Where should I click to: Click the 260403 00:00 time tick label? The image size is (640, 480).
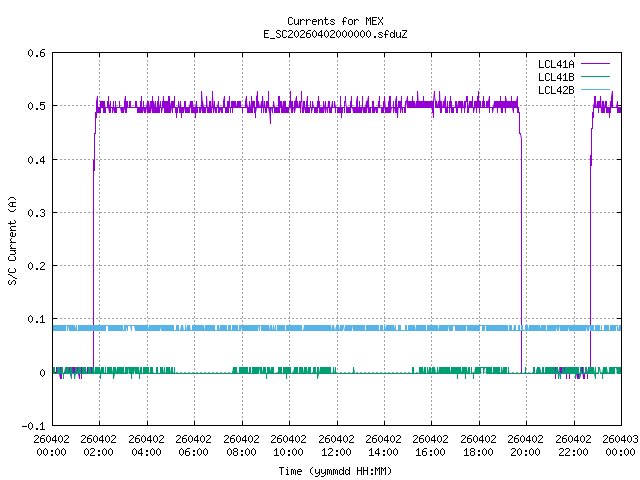coord(620,444)
